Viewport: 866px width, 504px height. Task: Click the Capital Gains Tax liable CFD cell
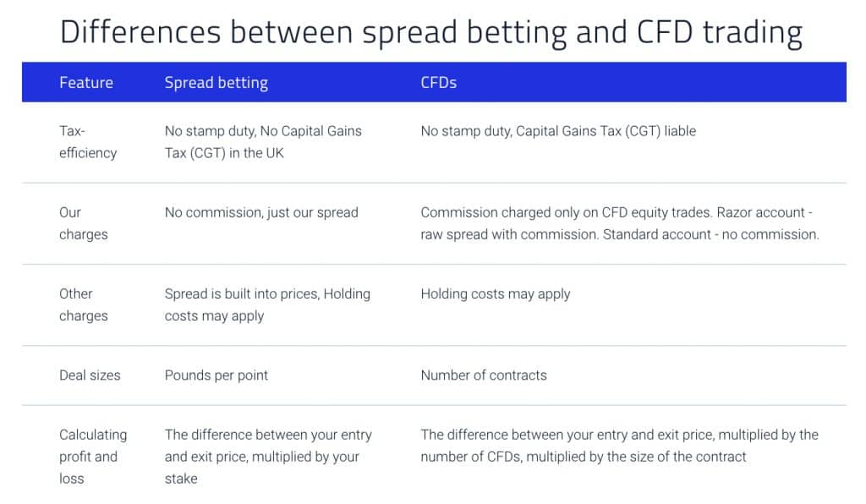click(x=558, y=131)
